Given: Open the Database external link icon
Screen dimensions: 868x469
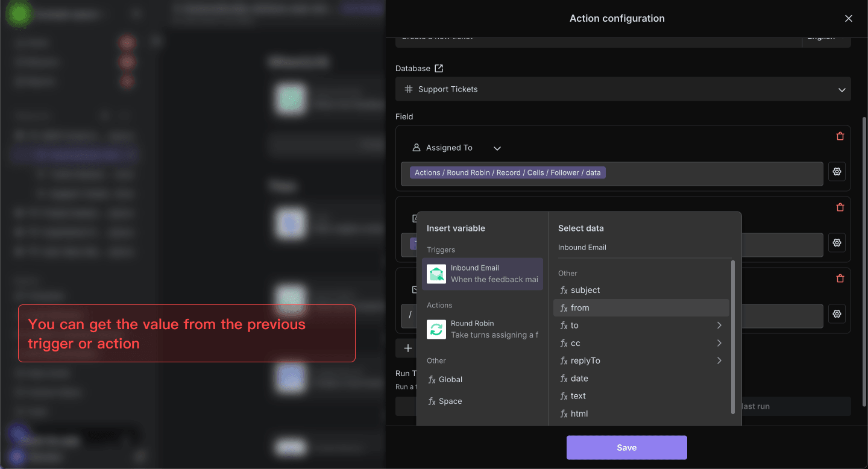Looking at the screenshot, I should [x=439, y=69].
